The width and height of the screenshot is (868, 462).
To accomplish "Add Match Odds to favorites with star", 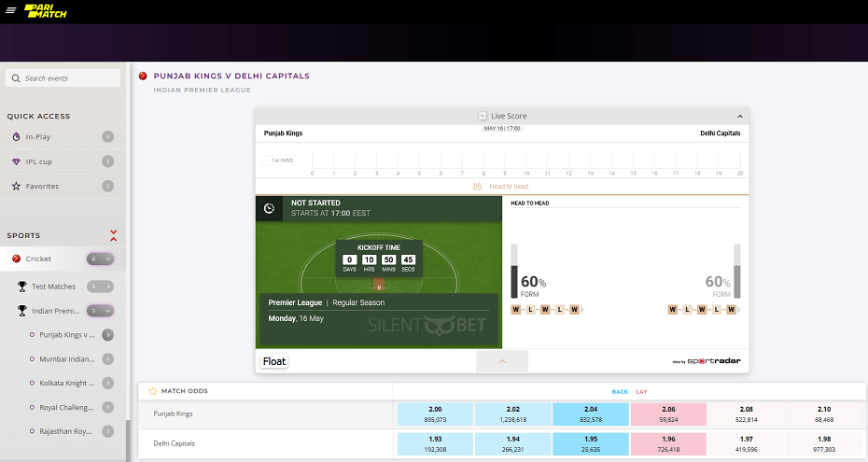I will pos(153,391).
